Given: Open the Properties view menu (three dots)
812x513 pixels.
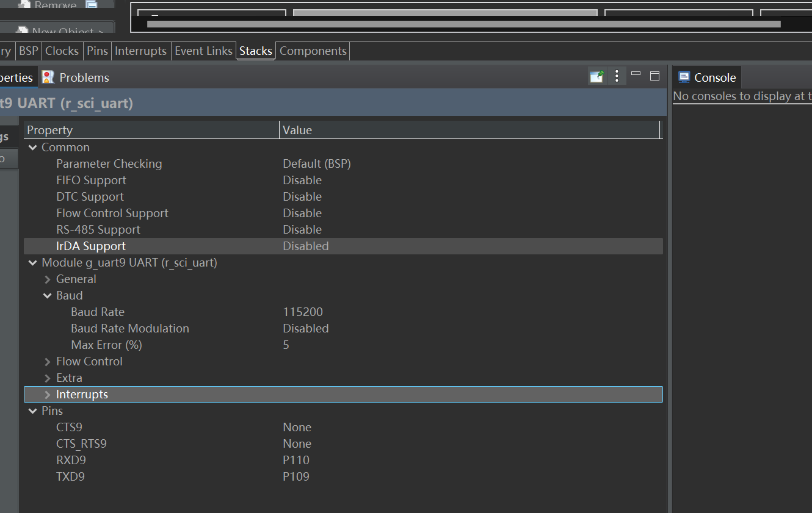Looking at the screenshot, I should 617,76.
